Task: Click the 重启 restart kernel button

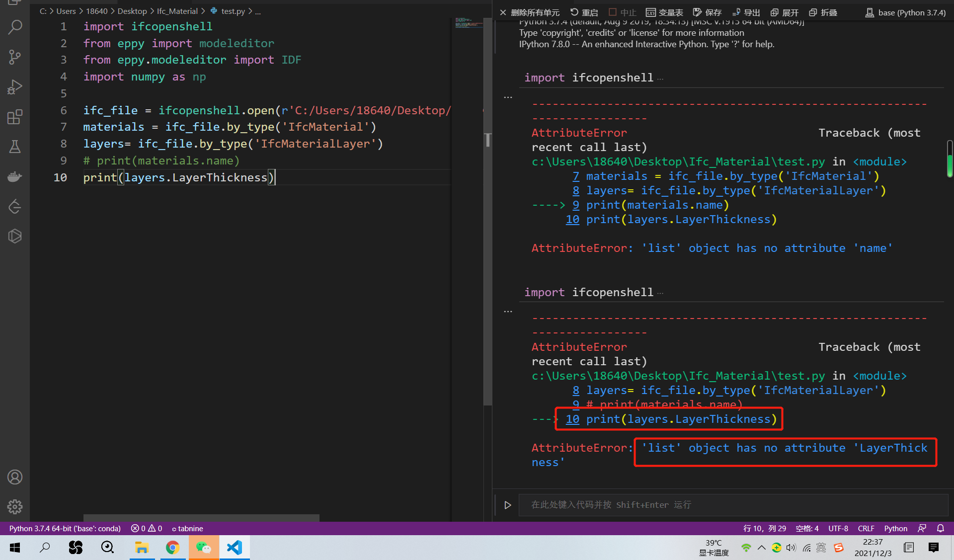Action: pos(584,12)
